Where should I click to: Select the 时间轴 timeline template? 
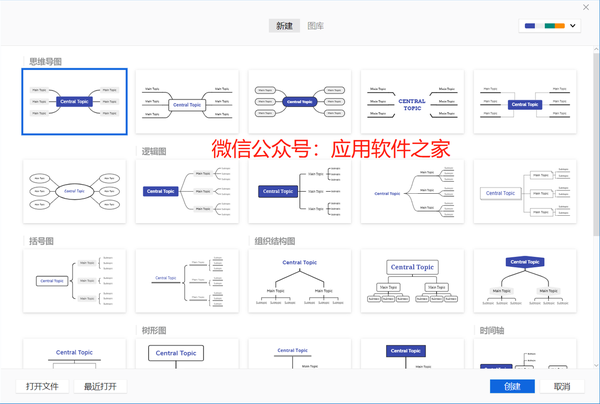(524, 360)
